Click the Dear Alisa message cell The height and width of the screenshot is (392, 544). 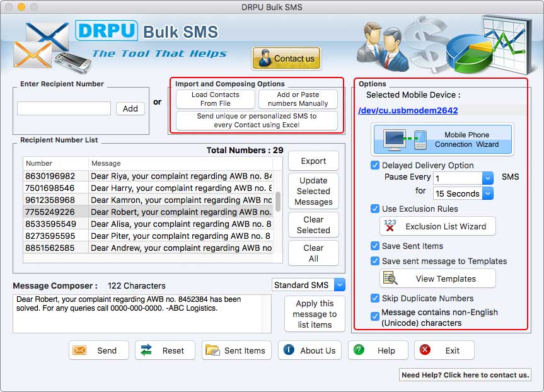[181, 224]
